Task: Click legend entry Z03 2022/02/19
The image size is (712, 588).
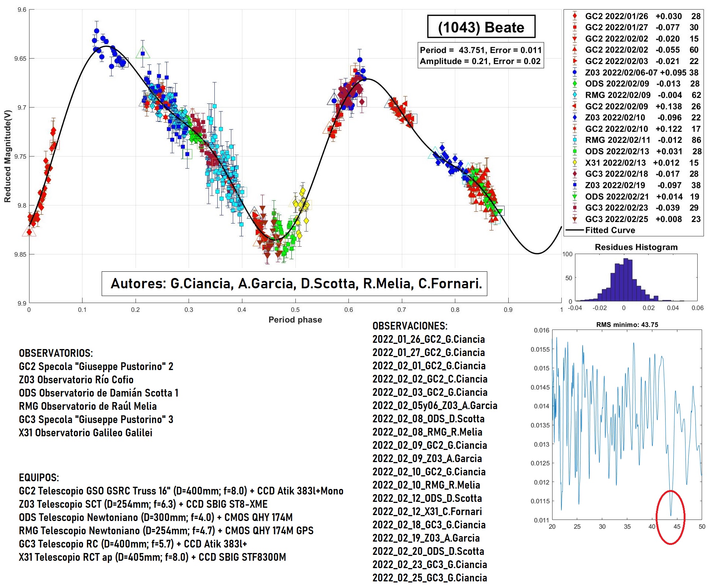Action: 635,185
